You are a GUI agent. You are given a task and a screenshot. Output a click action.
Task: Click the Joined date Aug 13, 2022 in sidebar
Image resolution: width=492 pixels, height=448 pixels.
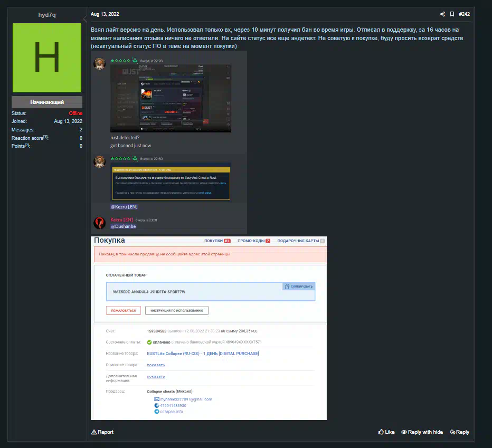(x=68, y=121)
